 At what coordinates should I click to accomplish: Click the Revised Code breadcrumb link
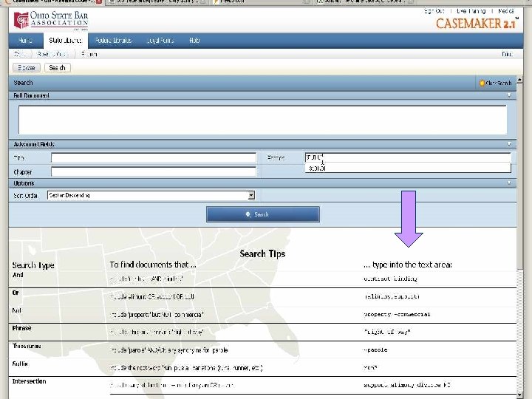pyautogui.click(x=52, y=54)
